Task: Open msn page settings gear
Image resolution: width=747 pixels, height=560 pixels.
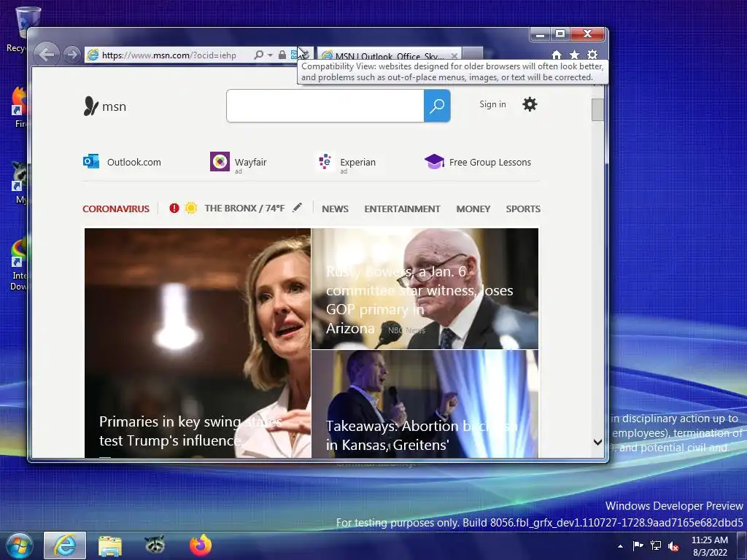Action: 530,104
